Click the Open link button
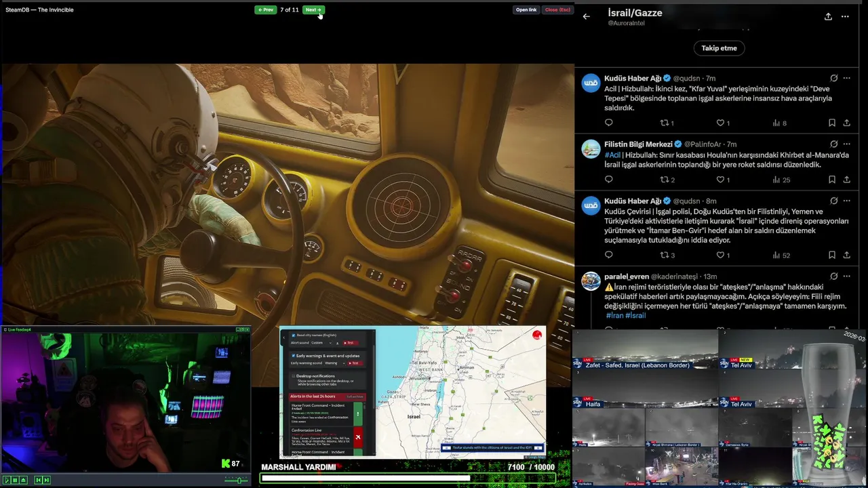This screenshot has height=488, width=868. tap(526, 9)
